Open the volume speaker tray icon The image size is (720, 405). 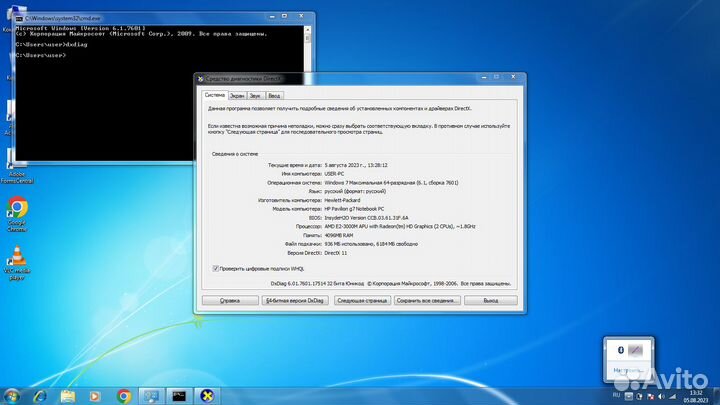[661, 396]
